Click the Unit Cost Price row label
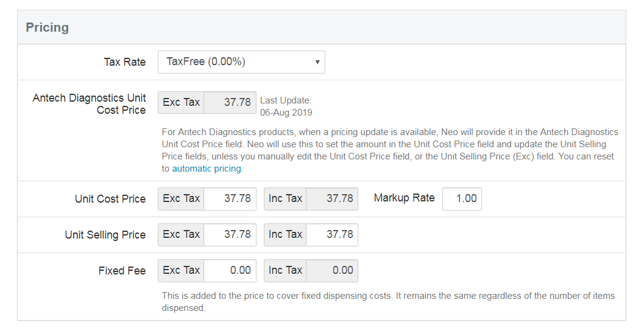Viewport: 644px width, 328px height. coord(110,199)
